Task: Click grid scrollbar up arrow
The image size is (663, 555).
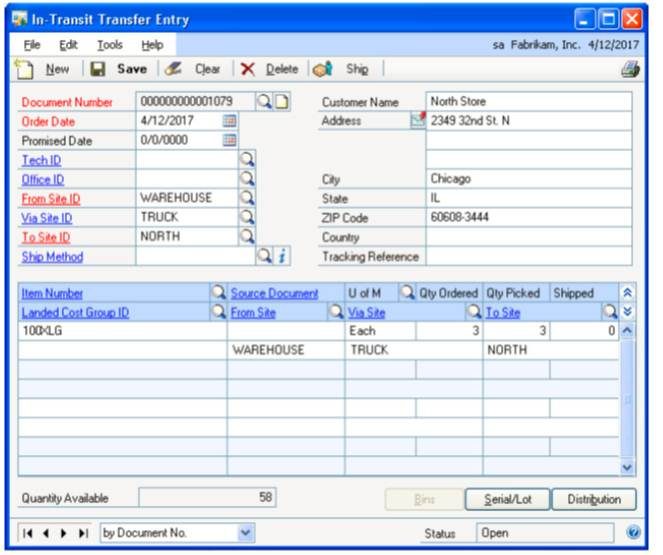Action: (x=627, y=330)
